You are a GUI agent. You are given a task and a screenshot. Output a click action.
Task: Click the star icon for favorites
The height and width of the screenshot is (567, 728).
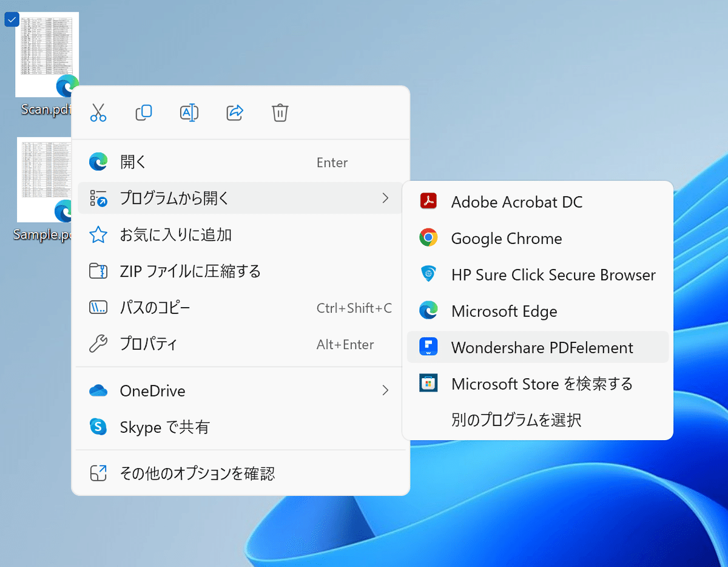[x=98, y=234]
